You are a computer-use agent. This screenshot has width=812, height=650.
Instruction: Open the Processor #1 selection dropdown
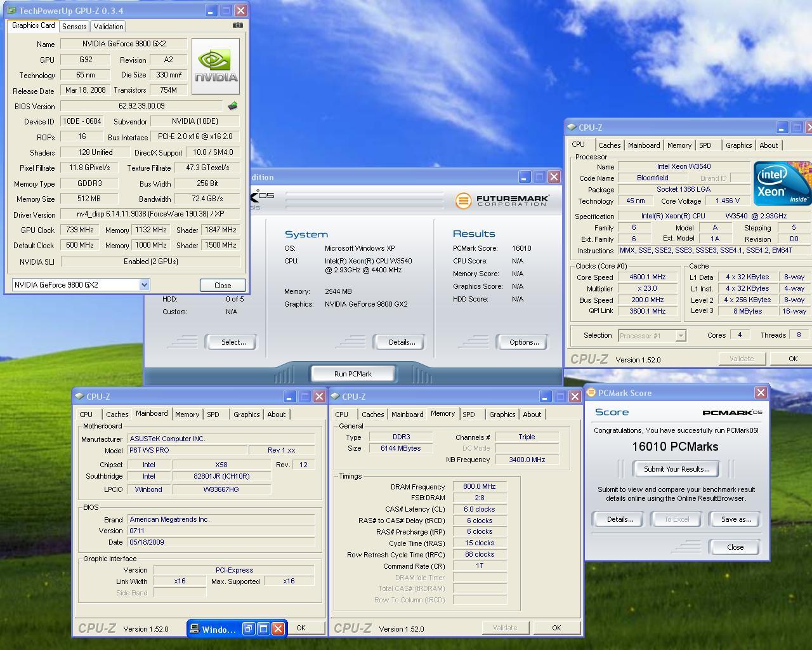[x=681, y=335]
